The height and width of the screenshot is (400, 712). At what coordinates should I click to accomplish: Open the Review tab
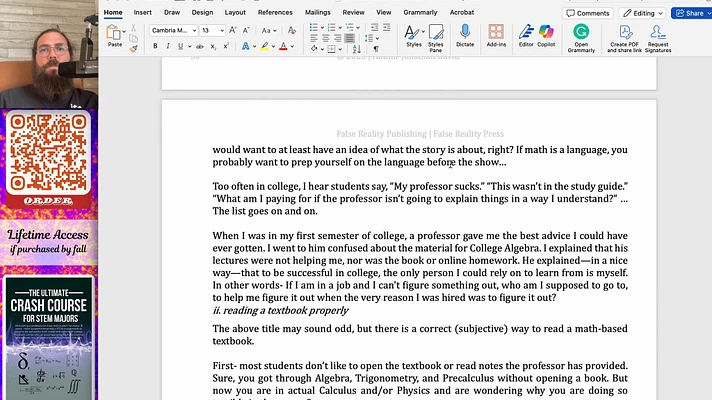(x=353, y=12)
